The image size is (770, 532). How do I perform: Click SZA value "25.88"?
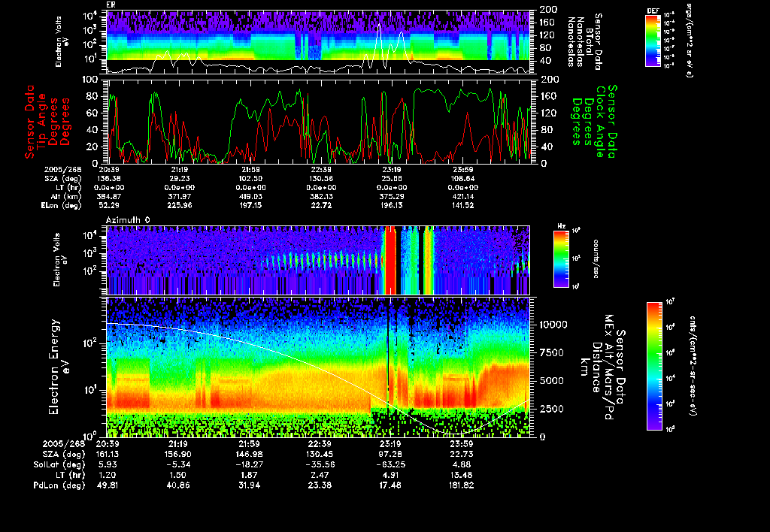(x=392, y=179)
